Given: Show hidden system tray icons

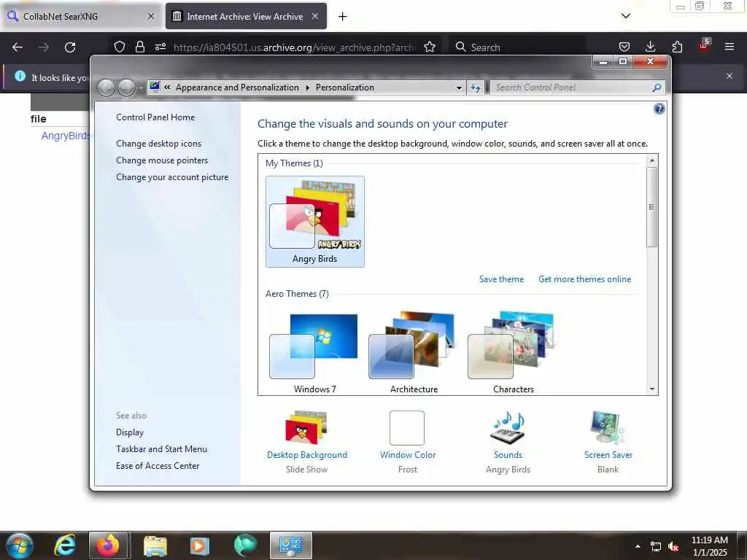Looking at the screenshot, I should [x=638, y=546].
